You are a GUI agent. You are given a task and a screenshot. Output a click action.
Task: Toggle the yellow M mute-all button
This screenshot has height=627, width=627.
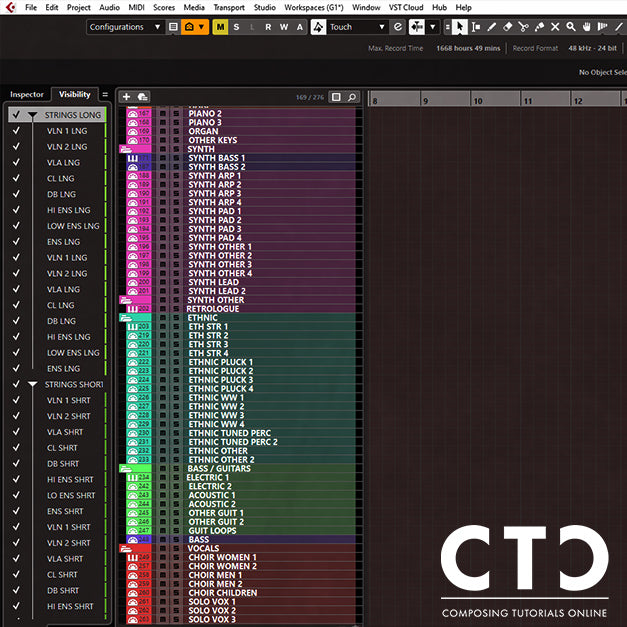[220, 27]
